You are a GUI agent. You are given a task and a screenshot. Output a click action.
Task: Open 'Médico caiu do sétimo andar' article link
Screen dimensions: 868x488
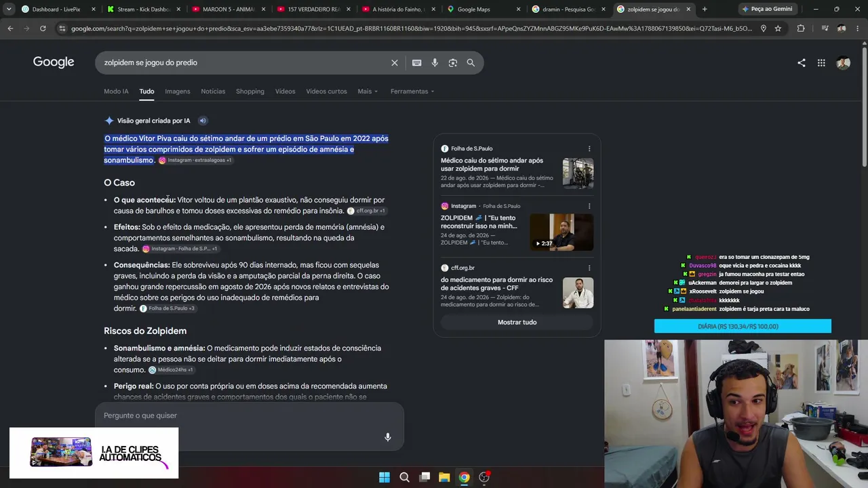(x=492, y=165)
